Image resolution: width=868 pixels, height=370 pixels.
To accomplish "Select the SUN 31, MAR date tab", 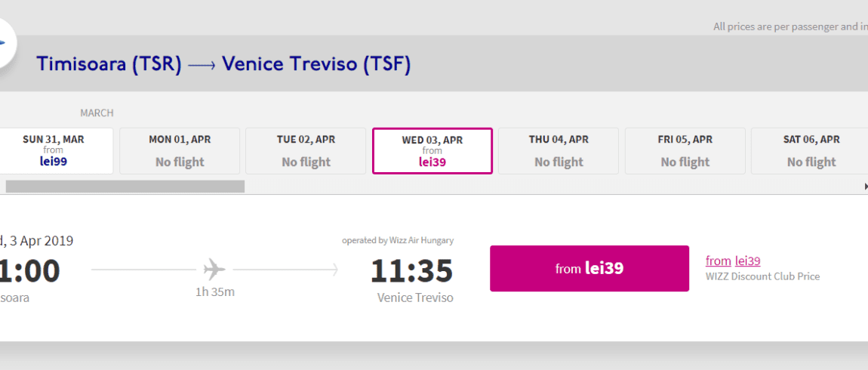I will pos(54,151).
